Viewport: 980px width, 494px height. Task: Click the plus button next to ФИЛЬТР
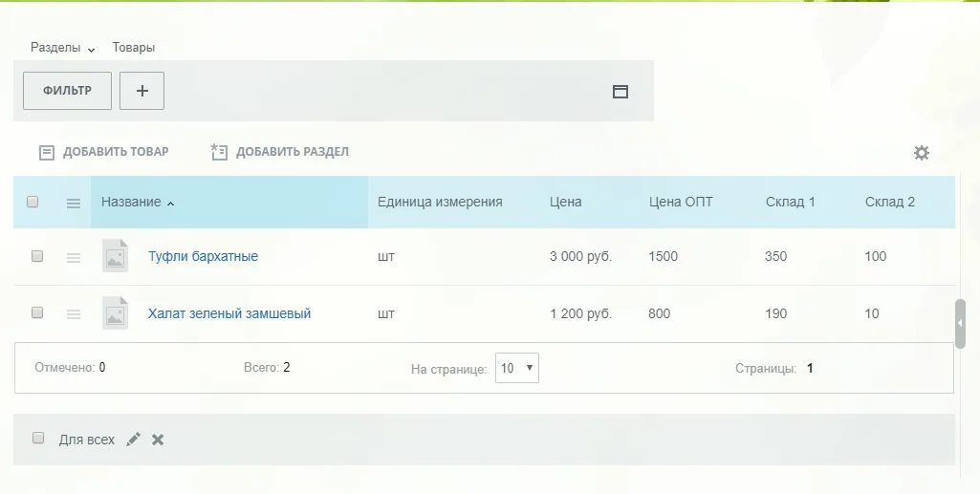142,91
